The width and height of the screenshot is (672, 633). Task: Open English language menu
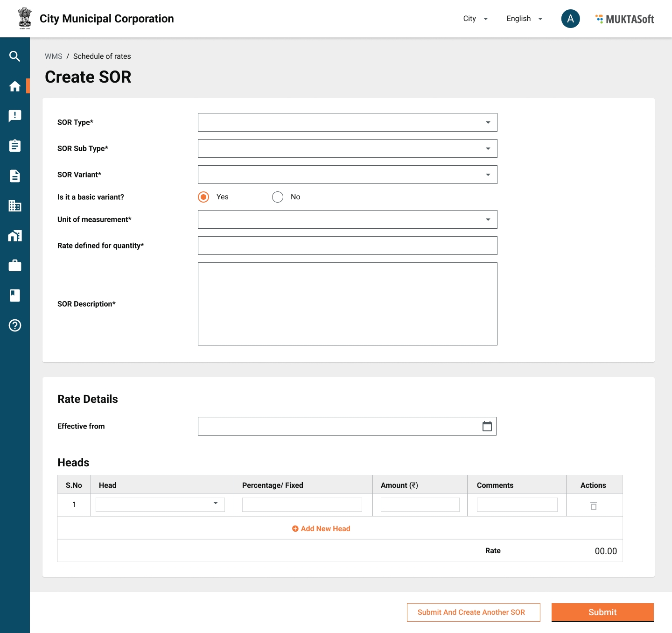tap(524, 19)
